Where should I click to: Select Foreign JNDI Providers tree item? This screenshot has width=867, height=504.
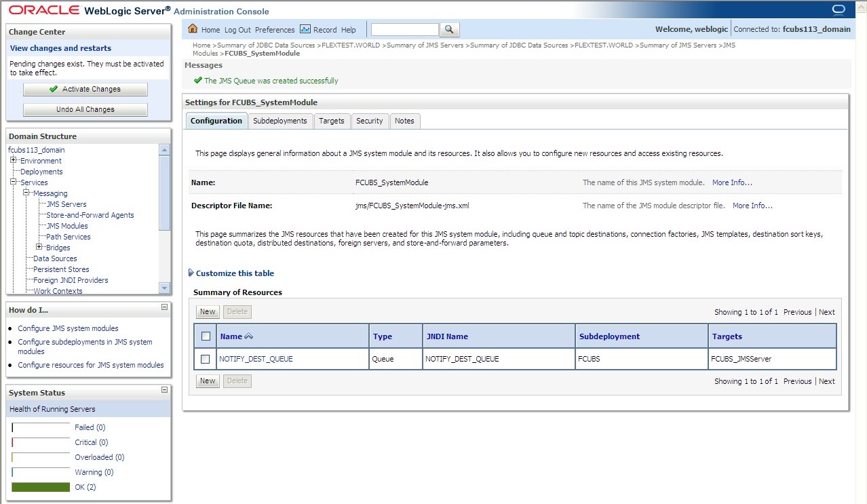click(71, 280)
